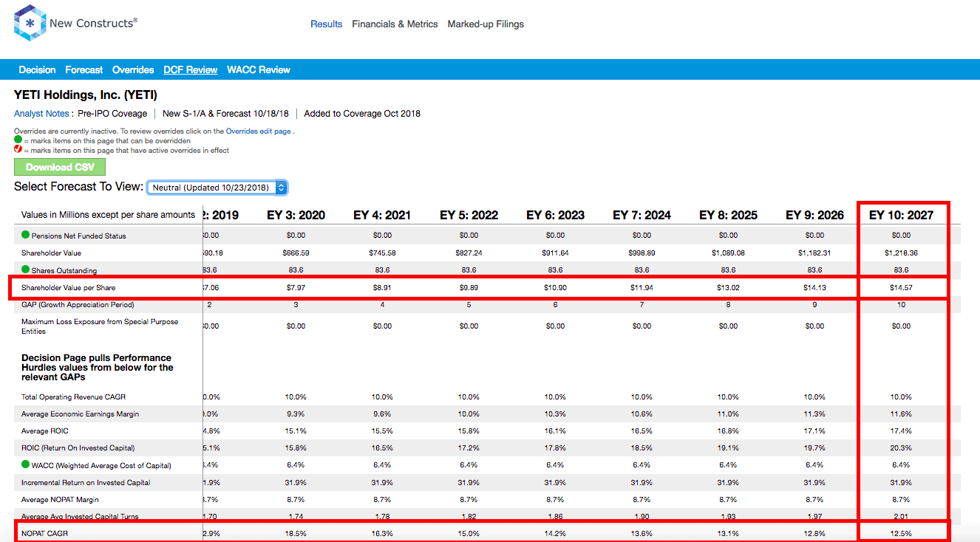Click the GAP (Growth Appreciation Period) label
Image resolution: width=980 pixels, height=542 pixels.
78,304
